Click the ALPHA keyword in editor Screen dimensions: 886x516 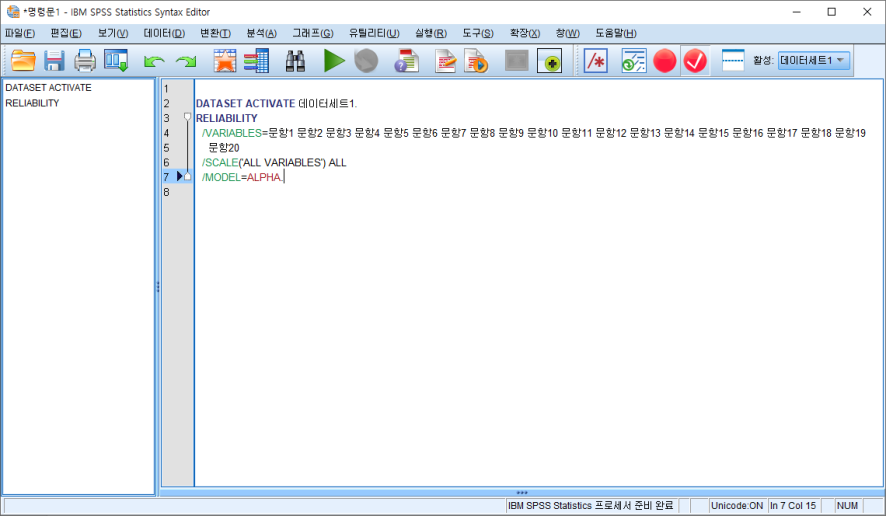click(x=264, y=177)
